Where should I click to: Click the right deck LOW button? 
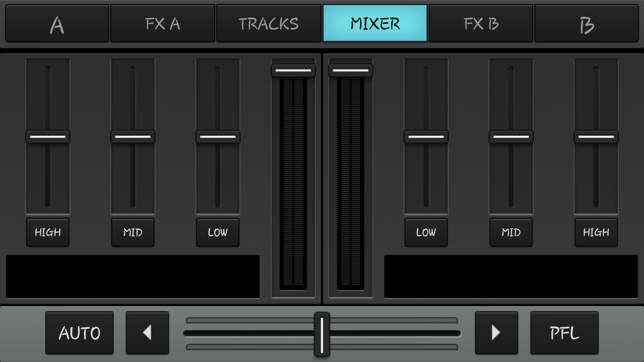coord(426,232)
